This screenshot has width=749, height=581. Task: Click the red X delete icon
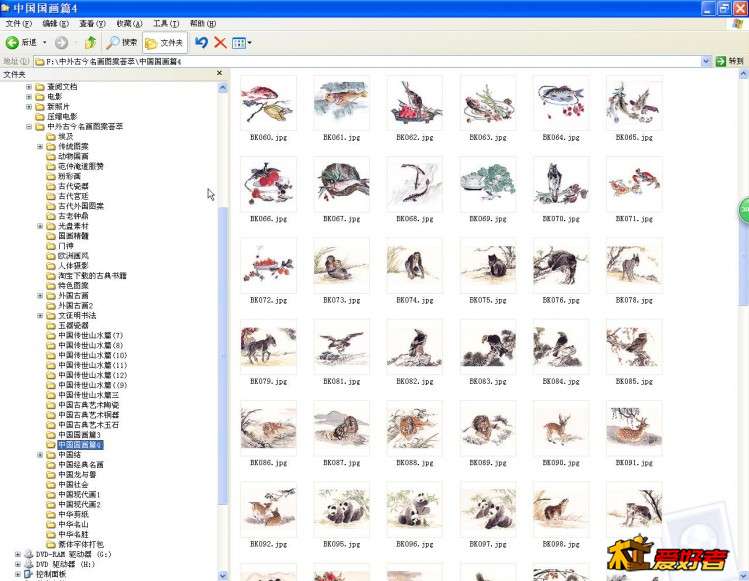click(x=220, y=43)
